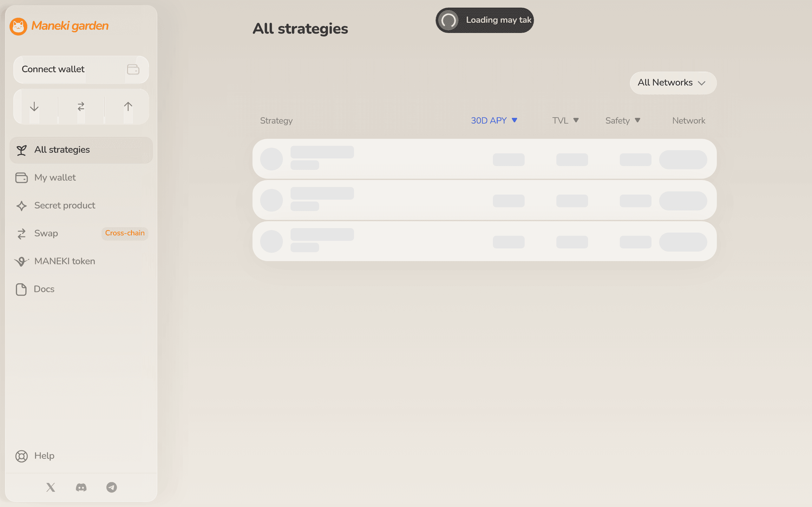Expand the All Networks dropdown
This screenshot has height=507, width=812.
point(673,83)
